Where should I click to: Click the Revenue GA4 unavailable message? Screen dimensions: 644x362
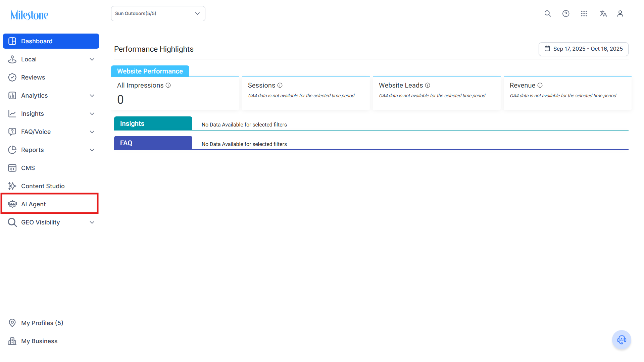click(x=563, y=96)
